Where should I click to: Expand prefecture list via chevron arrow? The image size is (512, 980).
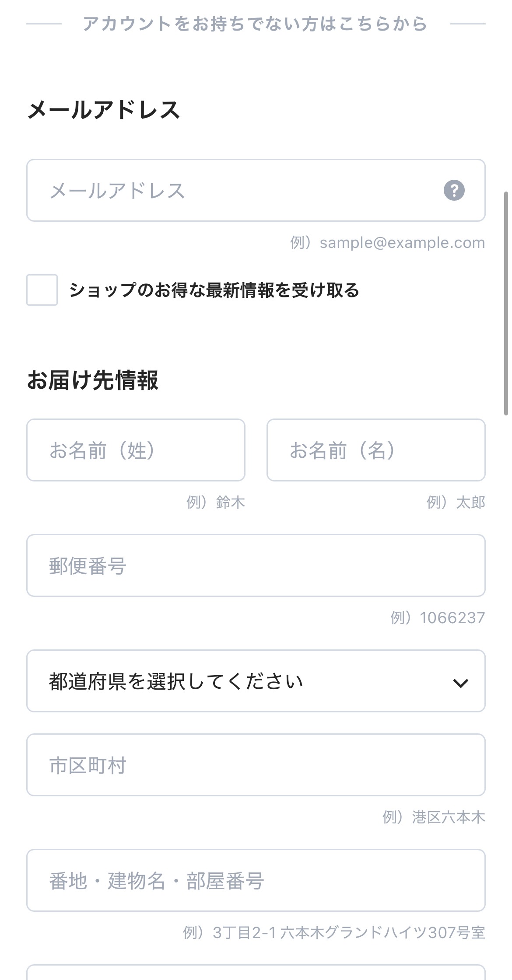coord(461,683)
